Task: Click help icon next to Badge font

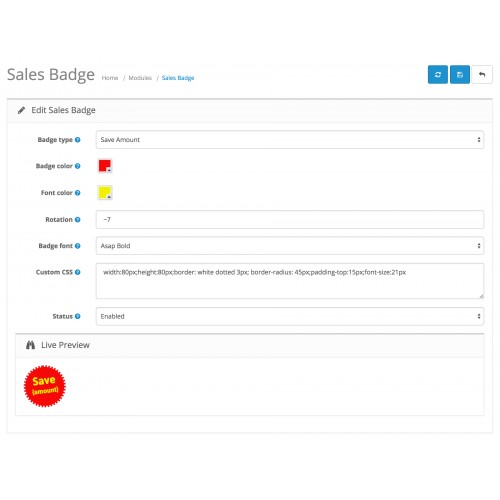Action: [78, 246]
